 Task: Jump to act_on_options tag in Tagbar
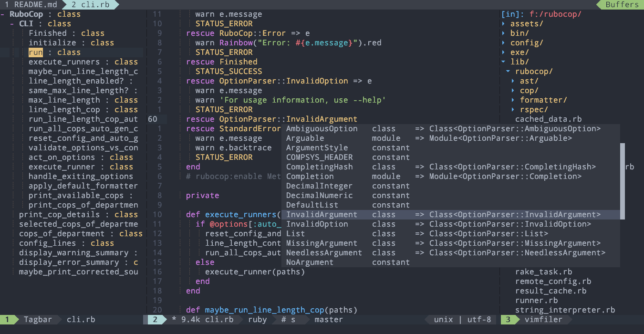(x=62, y=157)
